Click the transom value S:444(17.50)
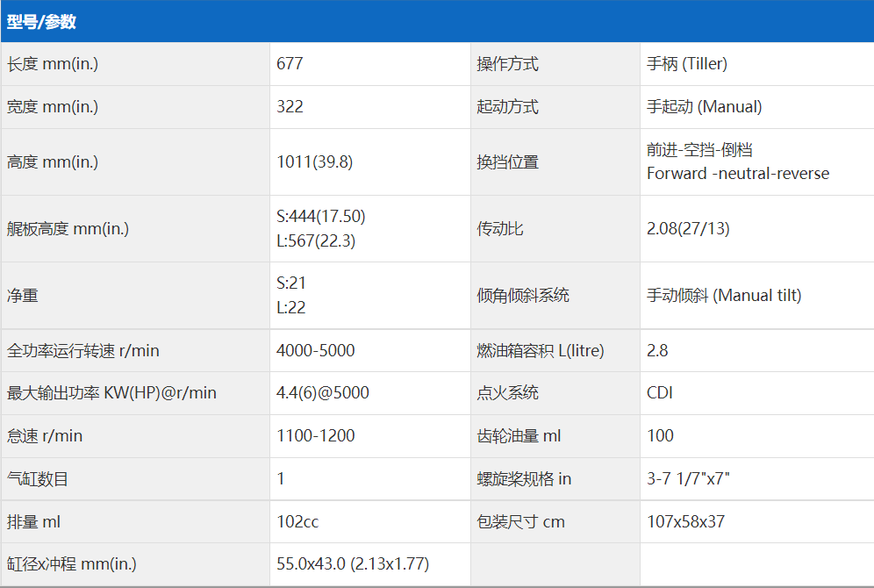 pos(321,216)
